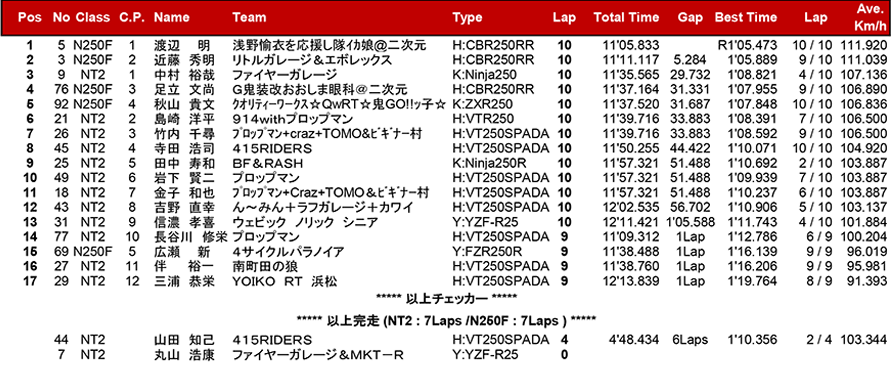Click the Best Time column header
The height and width of the screenshot is (369, 891).
pos(746,18)
